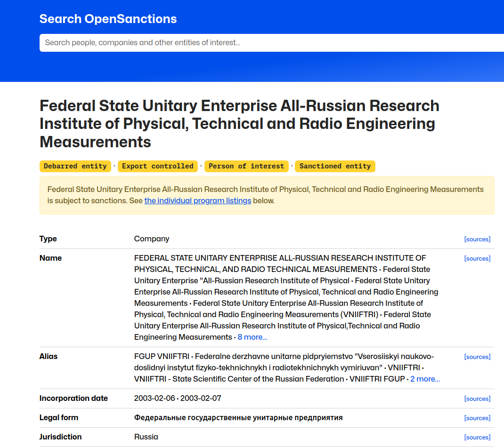The width and height of the screenshot is (504, 447).
Task: Open sources for the Type row
Action: 477,239
